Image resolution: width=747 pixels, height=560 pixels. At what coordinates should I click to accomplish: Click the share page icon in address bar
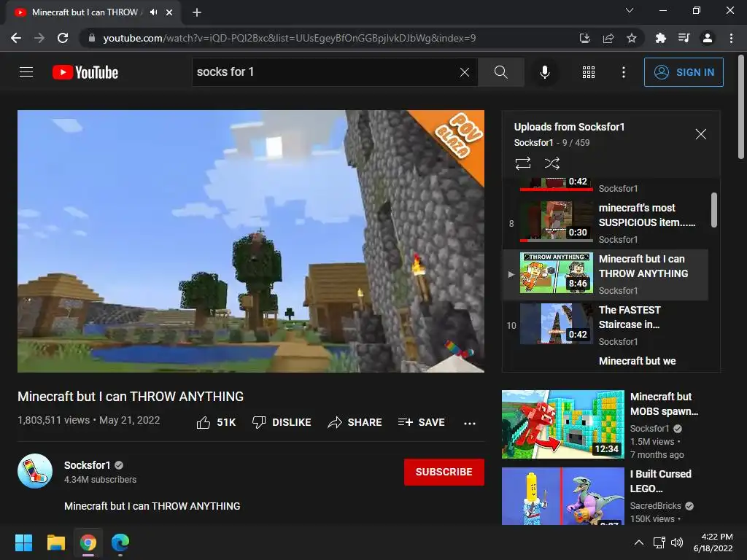point(608,38)
